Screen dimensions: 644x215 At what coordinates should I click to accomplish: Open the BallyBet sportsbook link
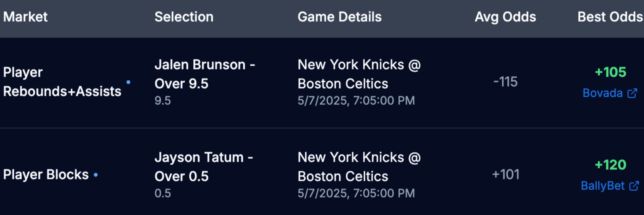point(603,186)
